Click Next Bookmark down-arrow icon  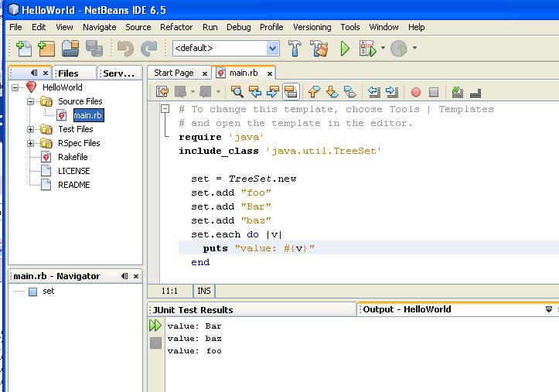332,92
